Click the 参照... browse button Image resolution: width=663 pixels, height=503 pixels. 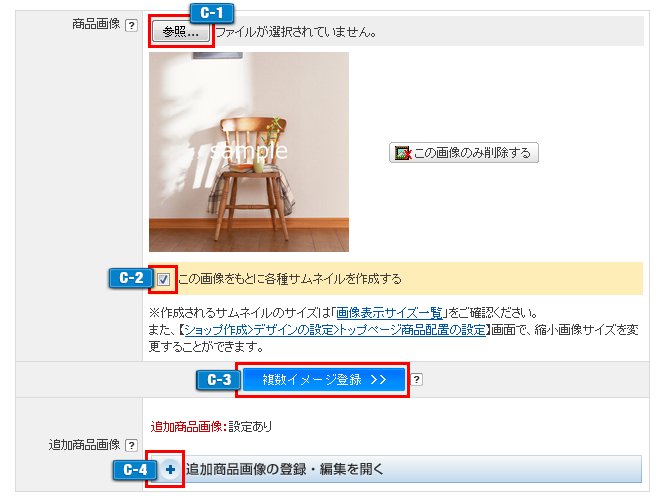coord(181,32)
